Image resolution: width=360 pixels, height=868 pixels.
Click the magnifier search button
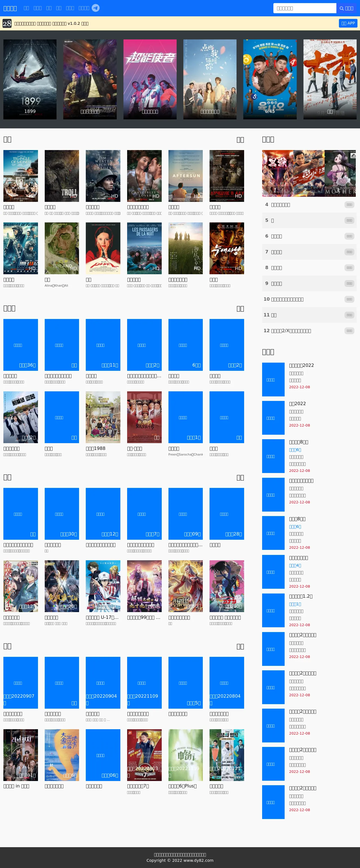tap(346, 8)
